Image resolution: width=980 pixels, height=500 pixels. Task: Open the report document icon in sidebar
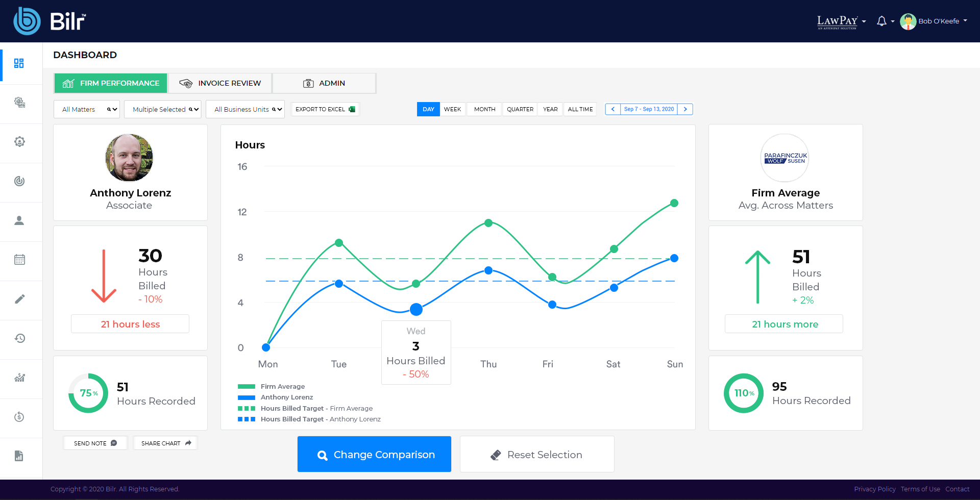(x=19, y=456)
